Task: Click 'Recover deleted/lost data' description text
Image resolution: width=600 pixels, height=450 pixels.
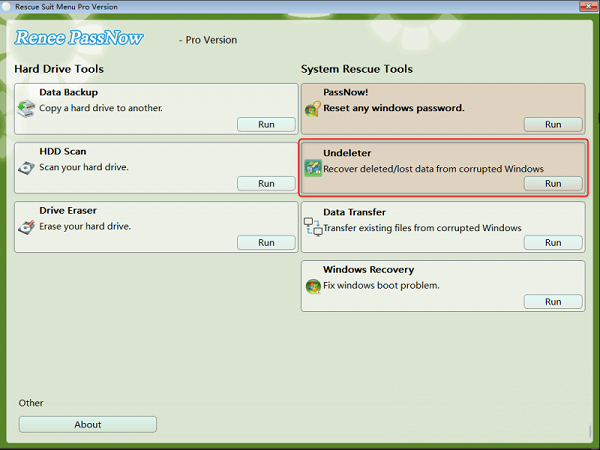Action: coord(433,169)
